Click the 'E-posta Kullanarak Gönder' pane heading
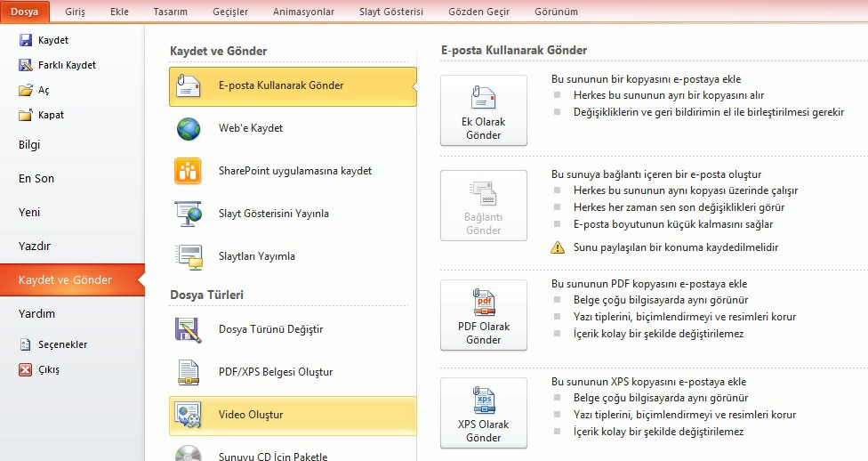868x461 pixels. pyautogui.click(x=514, y=50)
